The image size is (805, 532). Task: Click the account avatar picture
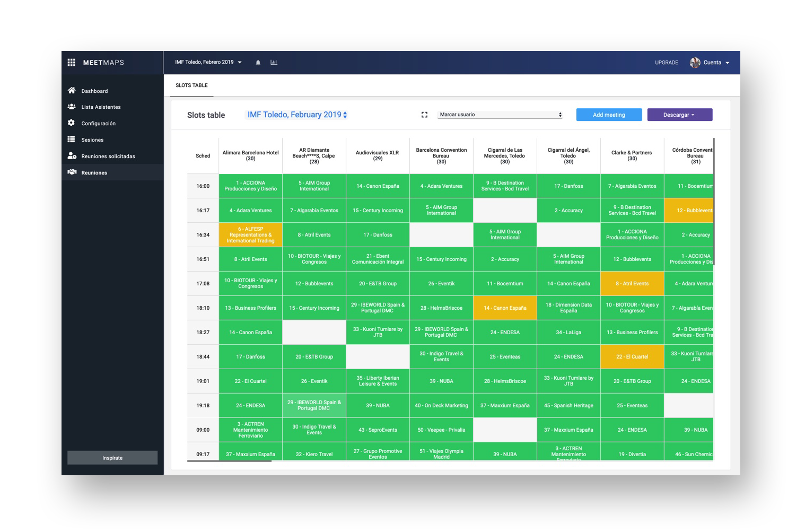point(695,63)
